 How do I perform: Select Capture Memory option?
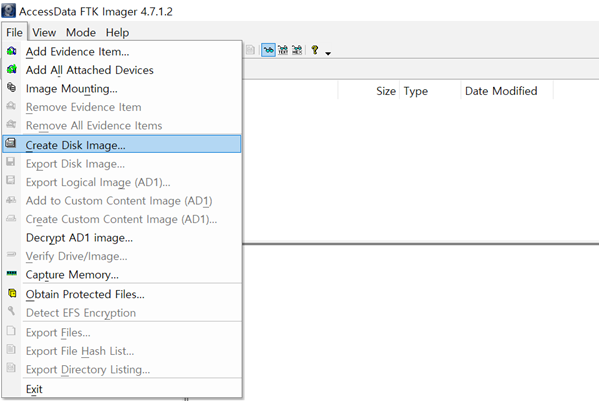tap(122, 275)
